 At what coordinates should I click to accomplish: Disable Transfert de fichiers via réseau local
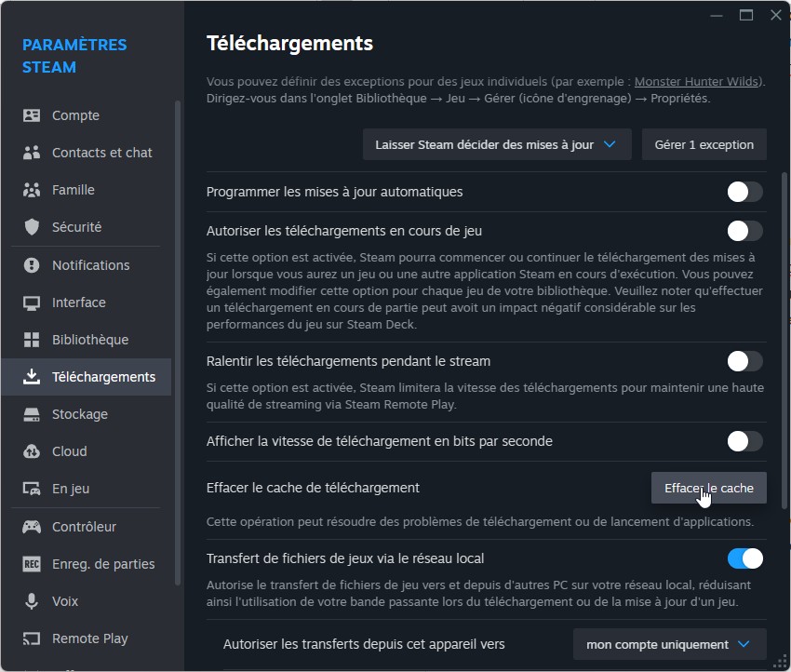click(744, 558)
